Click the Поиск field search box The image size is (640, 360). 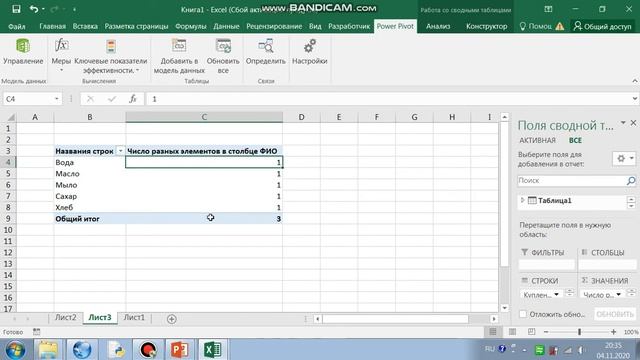pos(571,180)
